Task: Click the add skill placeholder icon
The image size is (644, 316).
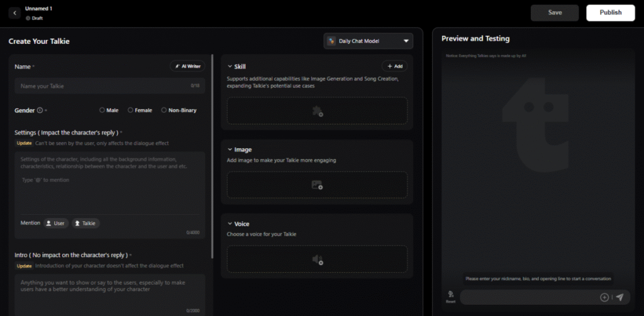Action: click(x=317, y=111)
